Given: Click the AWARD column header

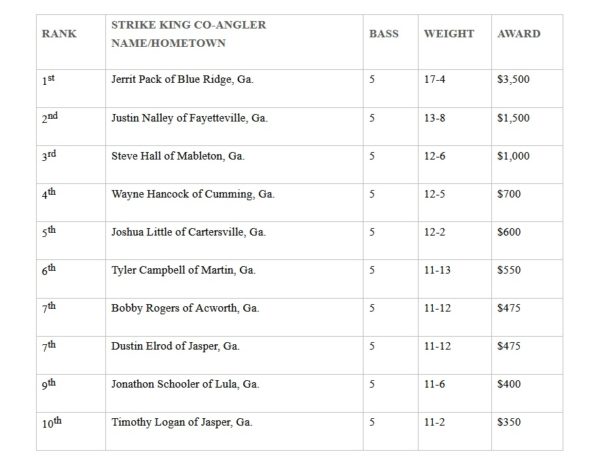Looking at the screenshot, I should pos(518,33).
